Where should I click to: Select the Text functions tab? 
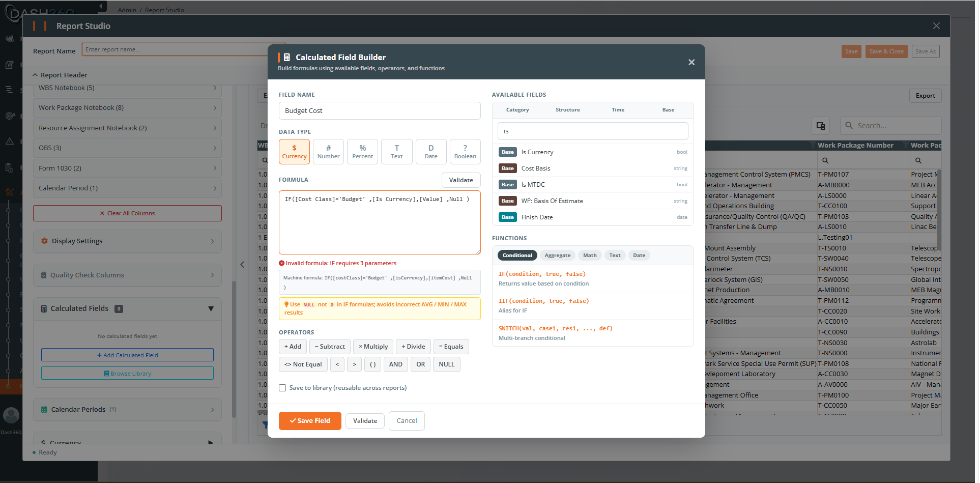pyautogui.click(x=615, y=255)
